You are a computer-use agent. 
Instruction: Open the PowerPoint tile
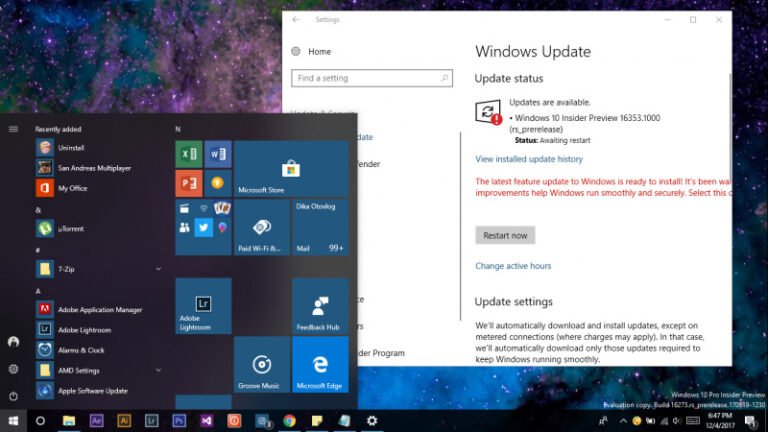tap(189, 184)
